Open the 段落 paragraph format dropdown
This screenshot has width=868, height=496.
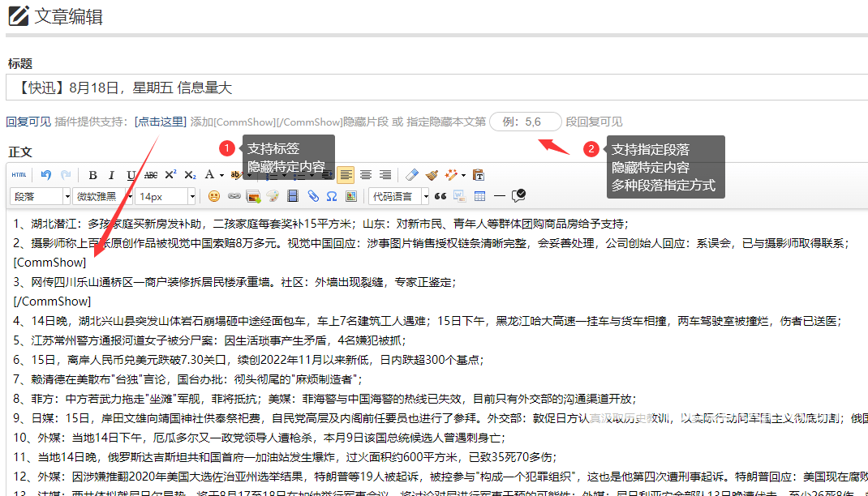point(41,196)
